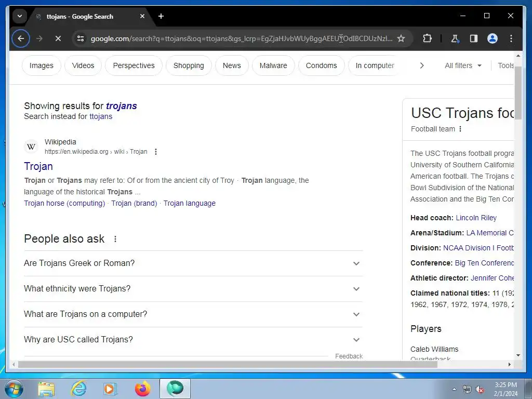The image size is (532, 399).
Task: Click the Wikipedia W favicon
Action: click(31, 147)
